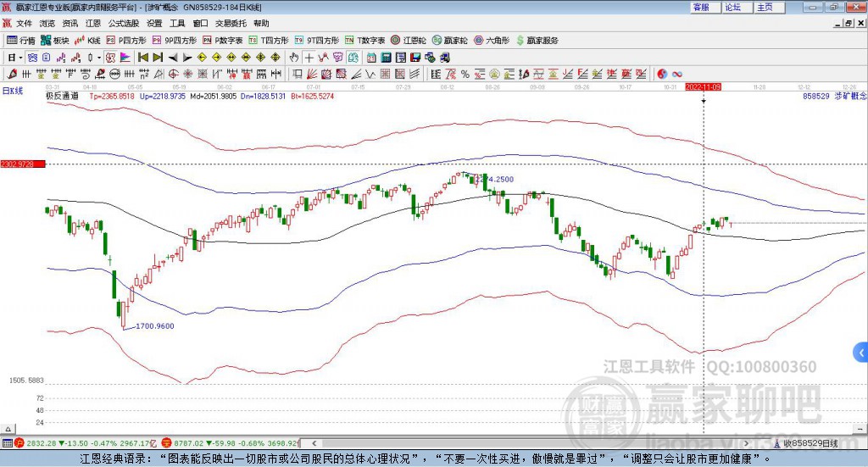Toggle the highlighted 叙 indicator icon
This screenshot has width=868, height=467.
click(x=111, y=58)
